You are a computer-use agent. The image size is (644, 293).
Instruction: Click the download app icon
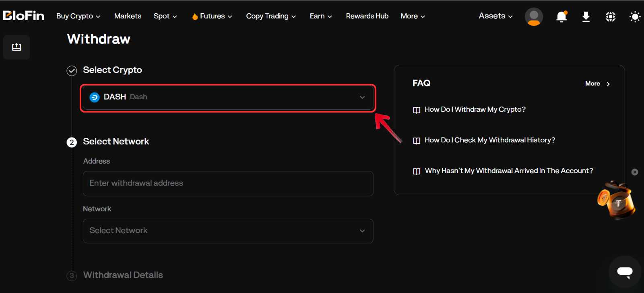586,16
